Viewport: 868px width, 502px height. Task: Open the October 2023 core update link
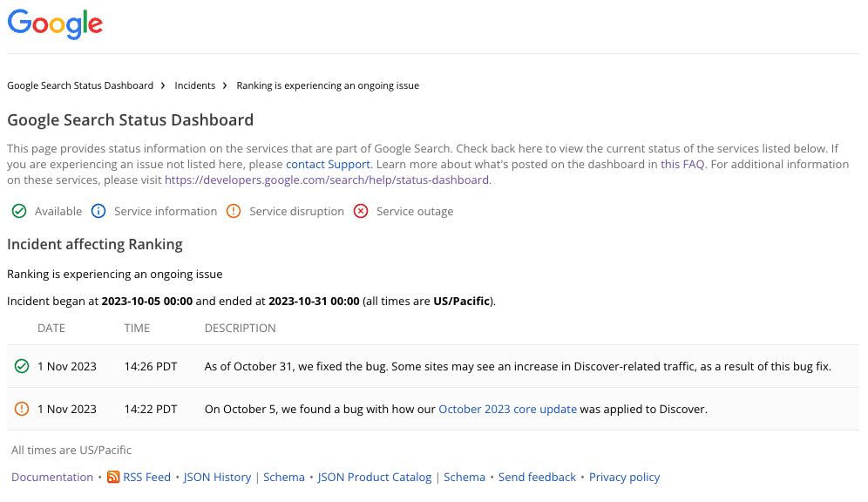pyautogui.click(x=507, y=409)
